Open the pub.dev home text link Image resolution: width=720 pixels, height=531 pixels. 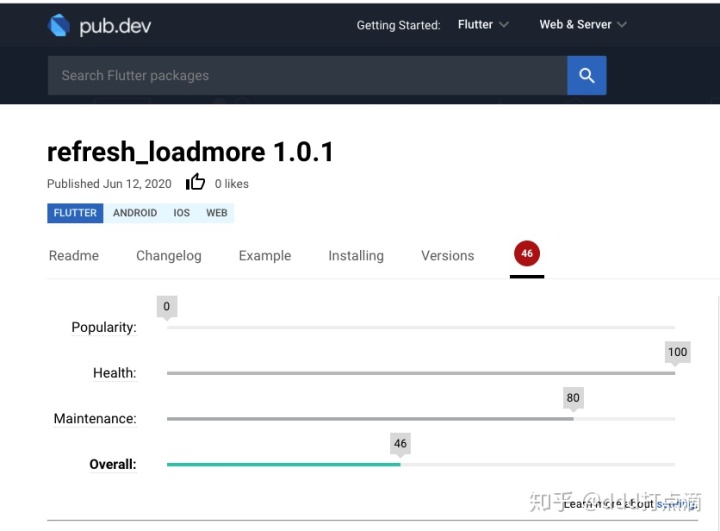(115, 26)
